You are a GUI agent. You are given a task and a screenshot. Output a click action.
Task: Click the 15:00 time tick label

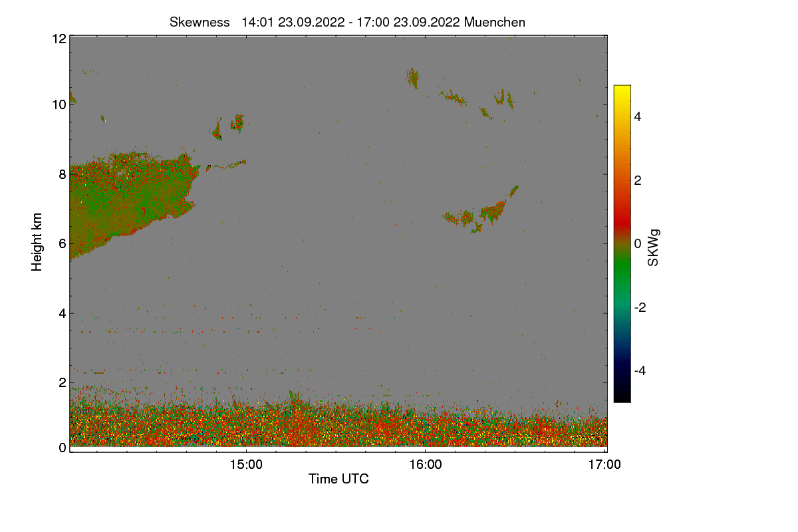pyautogui.click(x=246, y=465)
